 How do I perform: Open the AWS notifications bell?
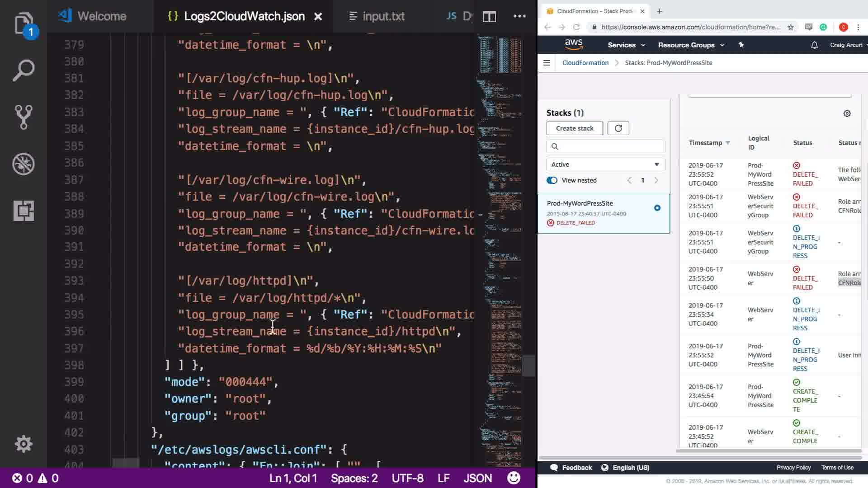pos(814,45)
